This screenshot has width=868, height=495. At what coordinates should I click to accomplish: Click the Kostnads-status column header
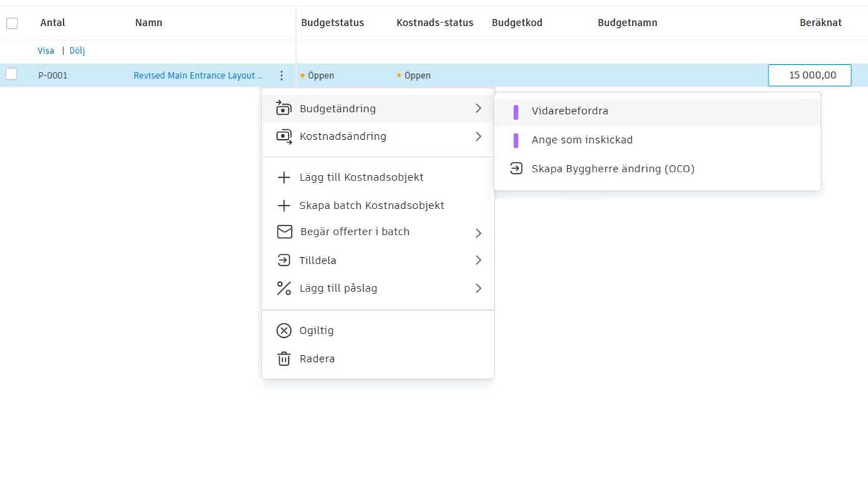(434, 23)
